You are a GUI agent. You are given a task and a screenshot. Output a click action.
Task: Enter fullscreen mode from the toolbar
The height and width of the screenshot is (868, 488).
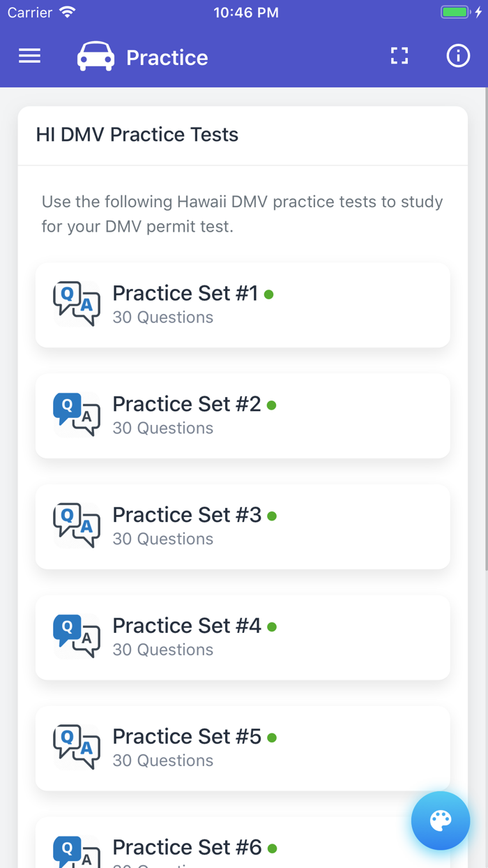click(399, 56)
